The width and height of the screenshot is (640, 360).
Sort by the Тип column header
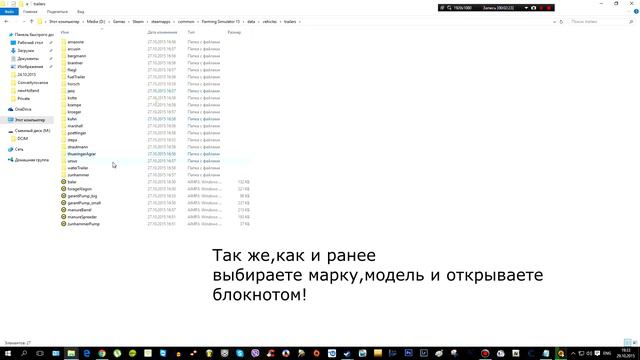[x=191, y=32]
